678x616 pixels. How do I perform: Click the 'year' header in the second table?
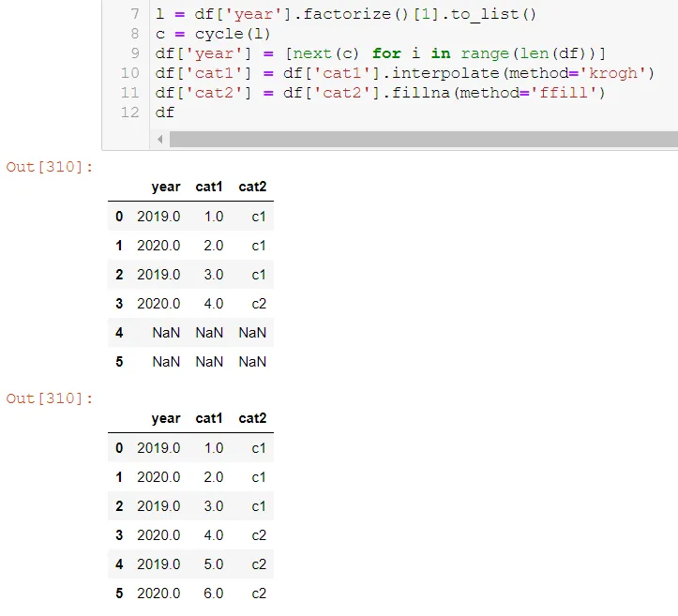coord(166,418)
